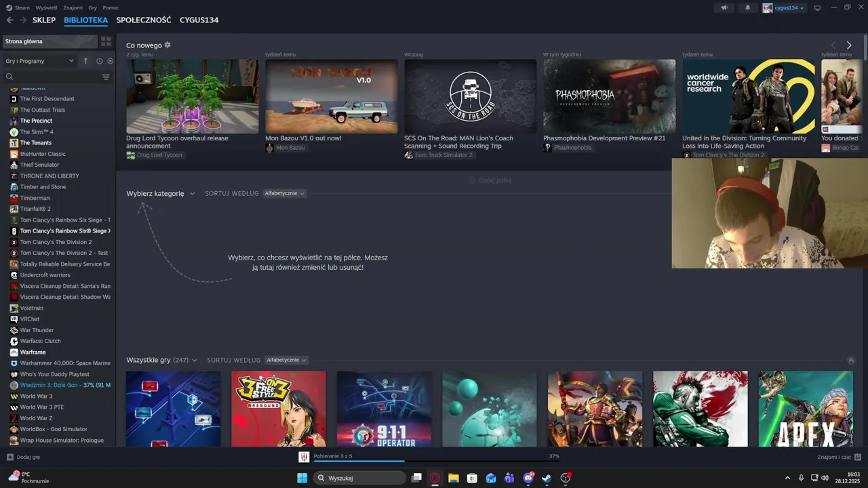Click Dodaj grę add game button
Image resolution: width=868 pixels, height=488 pixels.
23,457
